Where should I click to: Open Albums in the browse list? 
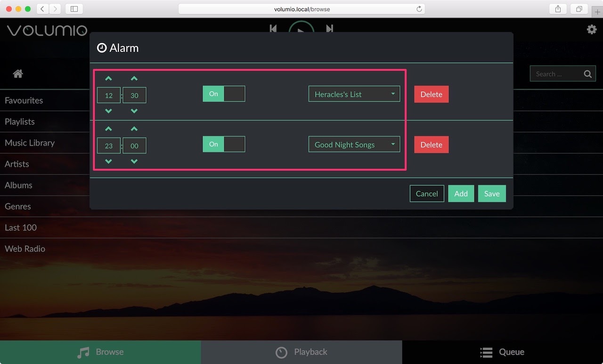pyautogui.click(x=45, y=185)
